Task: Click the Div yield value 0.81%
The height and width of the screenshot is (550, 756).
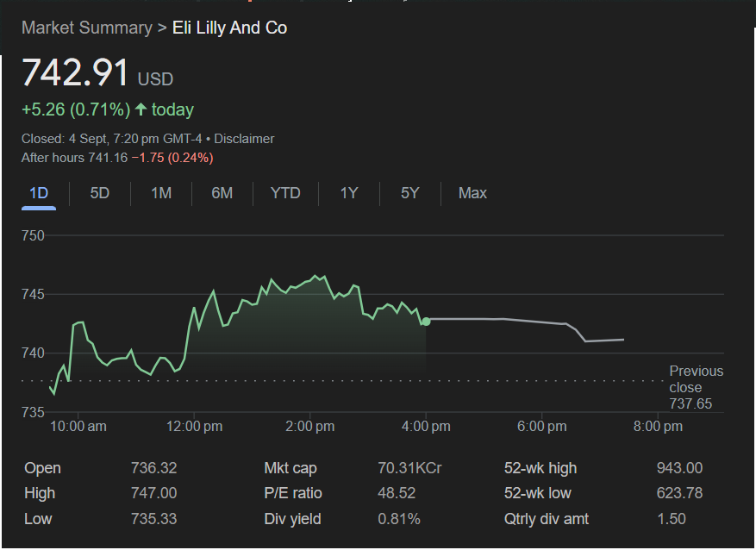Action: tap(399, 519)
